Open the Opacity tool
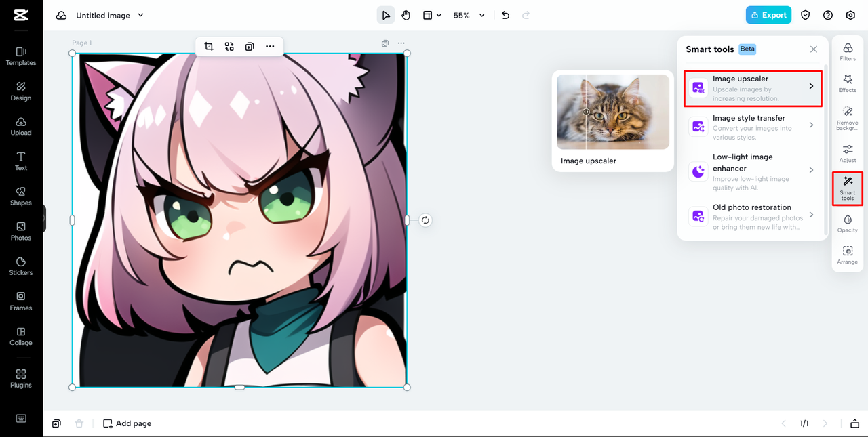 [848, 224]
